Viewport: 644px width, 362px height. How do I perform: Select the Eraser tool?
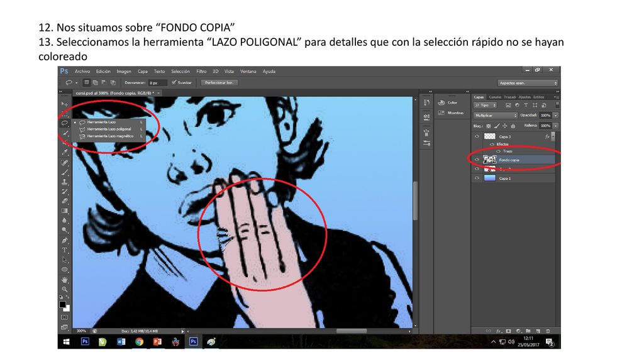coord(65,201)
